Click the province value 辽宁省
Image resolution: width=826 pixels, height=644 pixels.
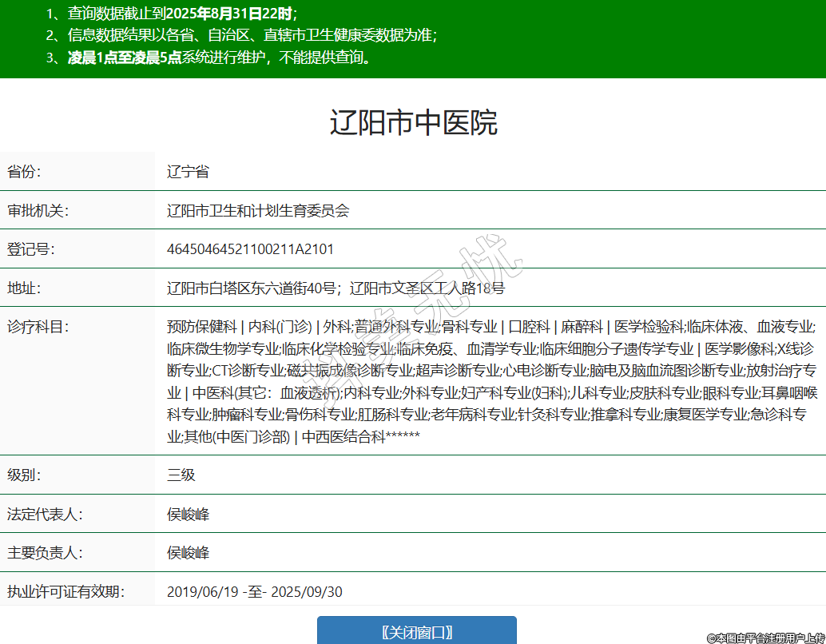[x=188, y=172]
